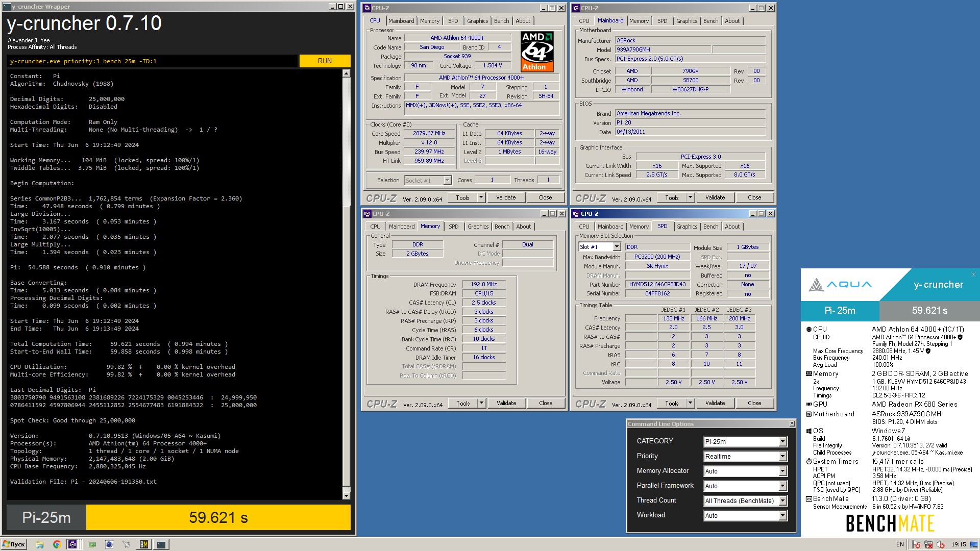Click the Mainboard model 939A790GMH field
The width and height of the screenshot is (980, 551).
663,49
